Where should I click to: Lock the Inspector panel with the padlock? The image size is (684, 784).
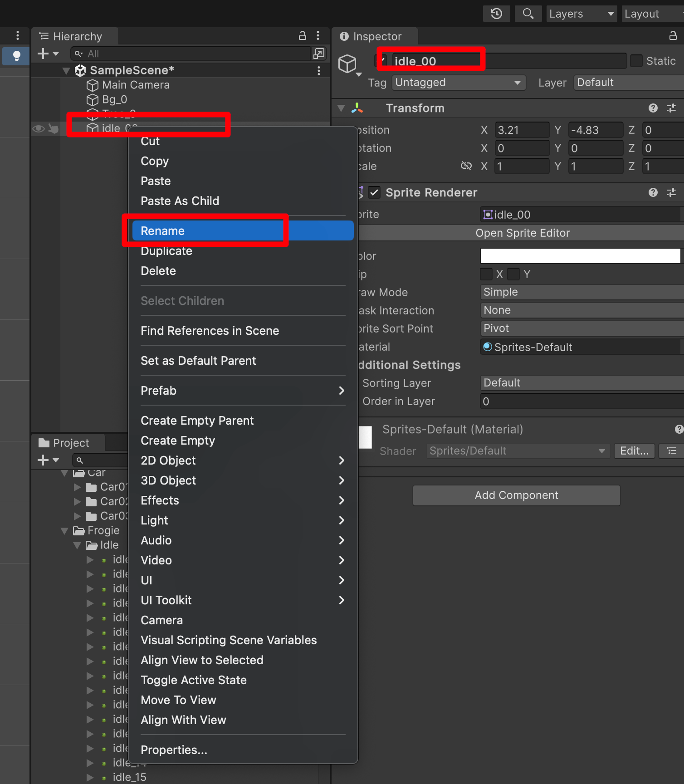point(673,35)
